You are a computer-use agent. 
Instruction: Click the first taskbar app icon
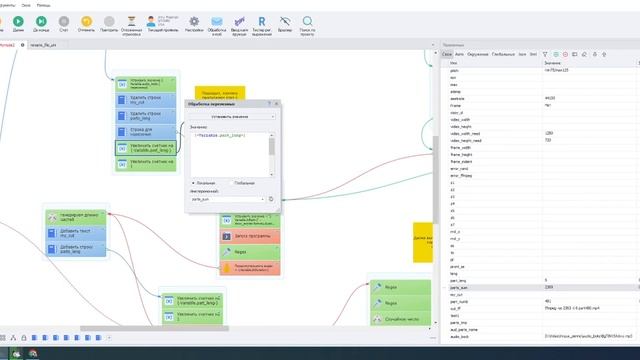click(17, 353)
